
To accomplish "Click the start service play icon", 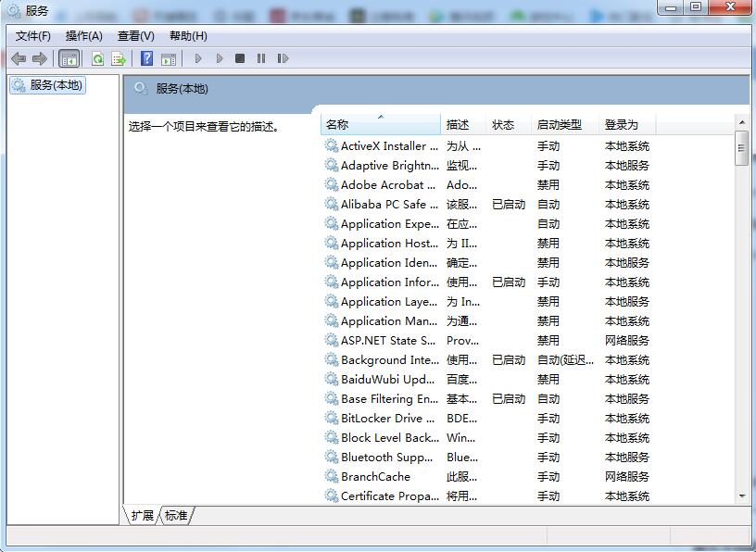I will (x=198, y=57).
